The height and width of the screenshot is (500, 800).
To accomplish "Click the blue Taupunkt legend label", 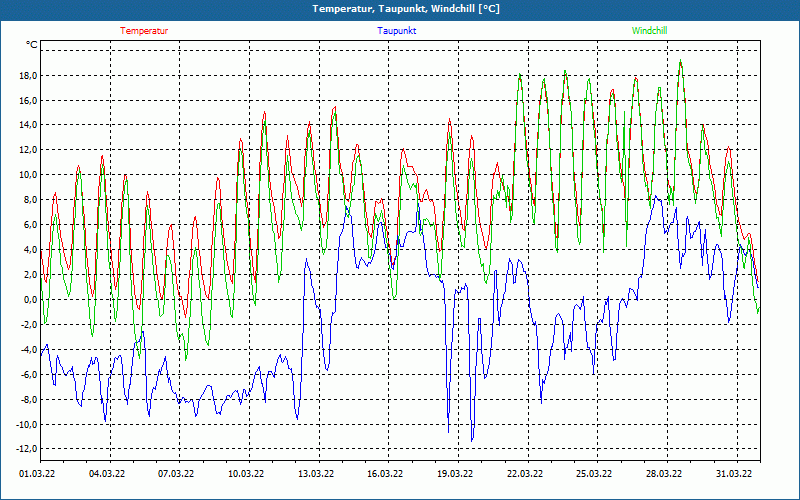I will pyautogui.click(x=396, y=31).
